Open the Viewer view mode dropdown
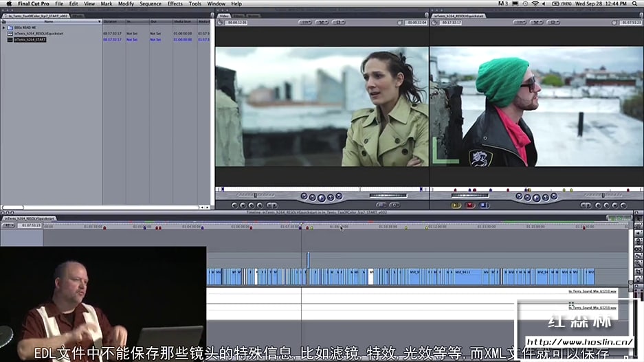This screenshot has width=644, height=362. [x=338, y=22]
